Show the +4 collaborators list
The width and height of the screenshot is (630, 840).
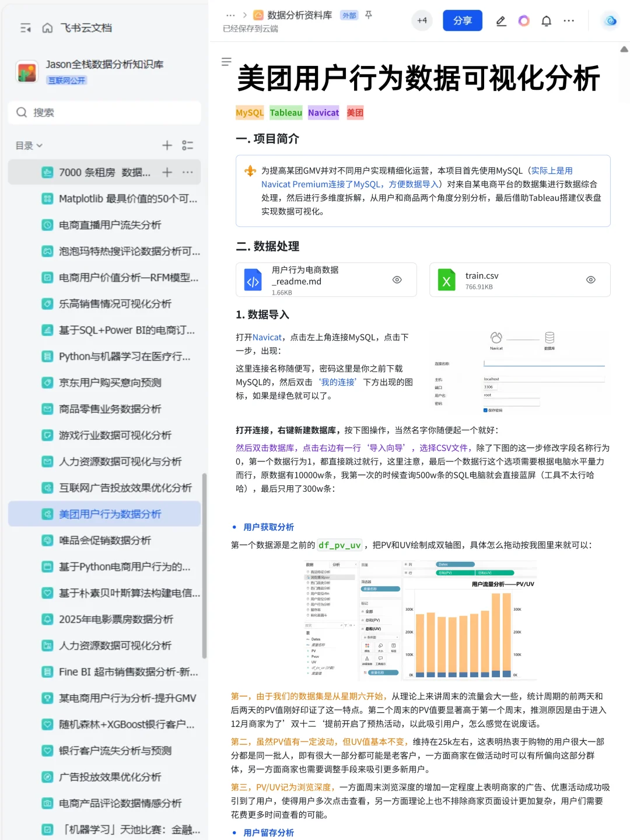click(x=422, y=20)
